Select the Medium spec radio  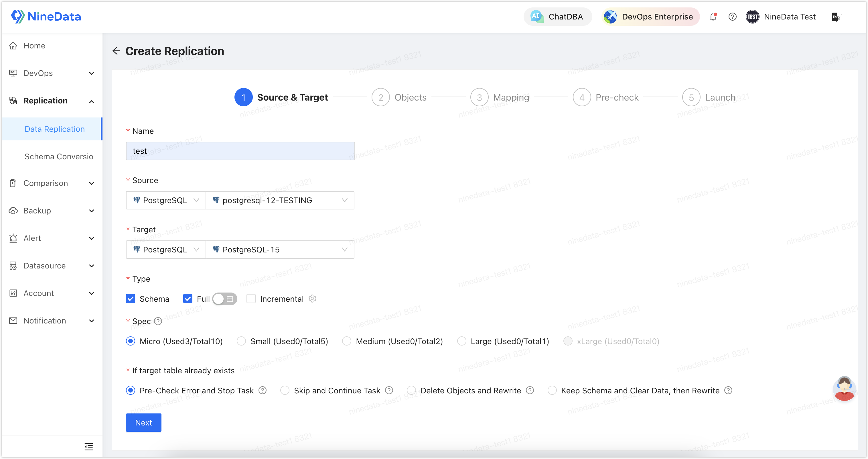point(347,341)
